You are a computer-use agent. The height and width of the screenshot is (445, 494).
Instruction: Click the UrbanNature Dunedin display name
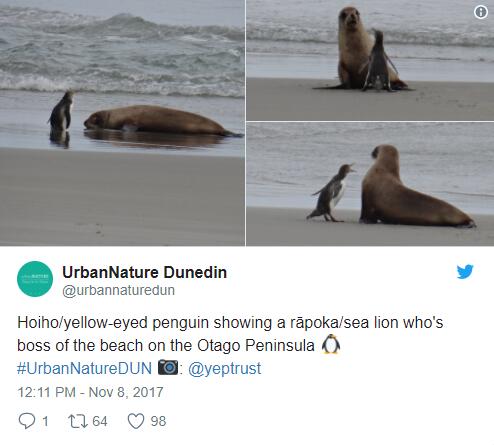pos(145,272)
